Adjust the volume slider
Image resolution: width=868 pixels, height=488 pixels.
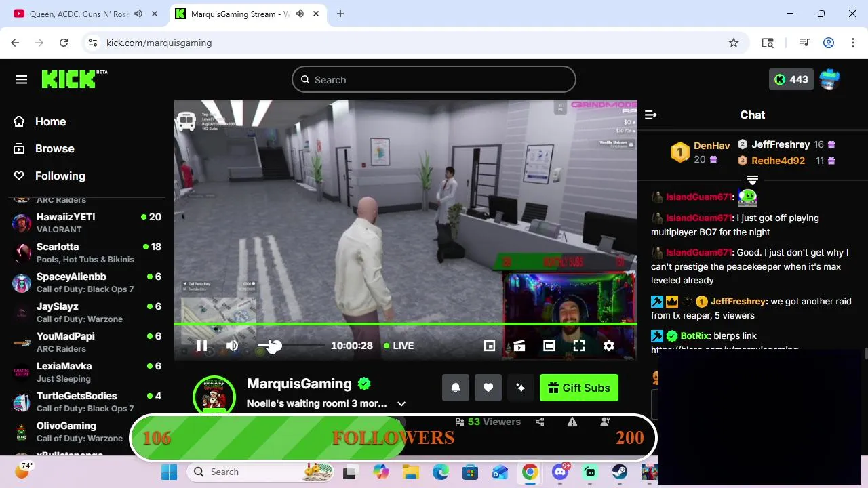point(291,346)
